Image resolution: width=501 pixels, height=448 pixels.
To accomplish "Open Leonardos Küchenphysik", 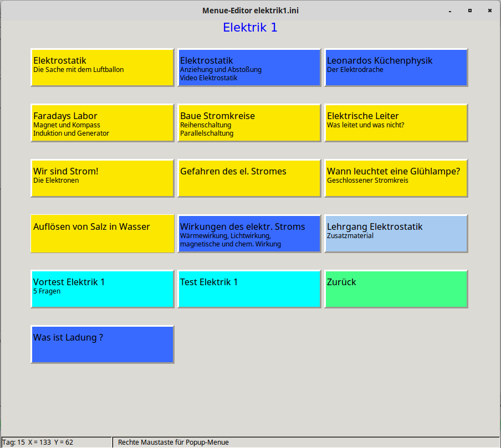I will (396, 67).
